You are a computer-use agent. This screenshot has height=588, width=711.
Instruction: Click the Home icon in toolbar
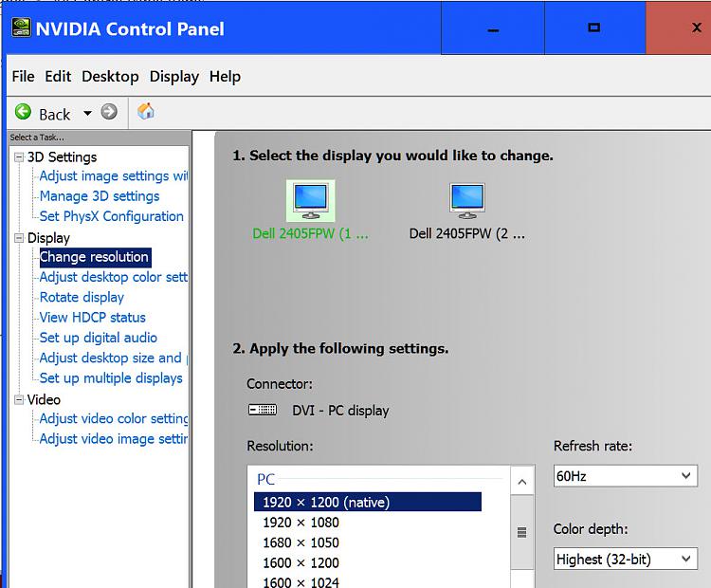point(146,111)
